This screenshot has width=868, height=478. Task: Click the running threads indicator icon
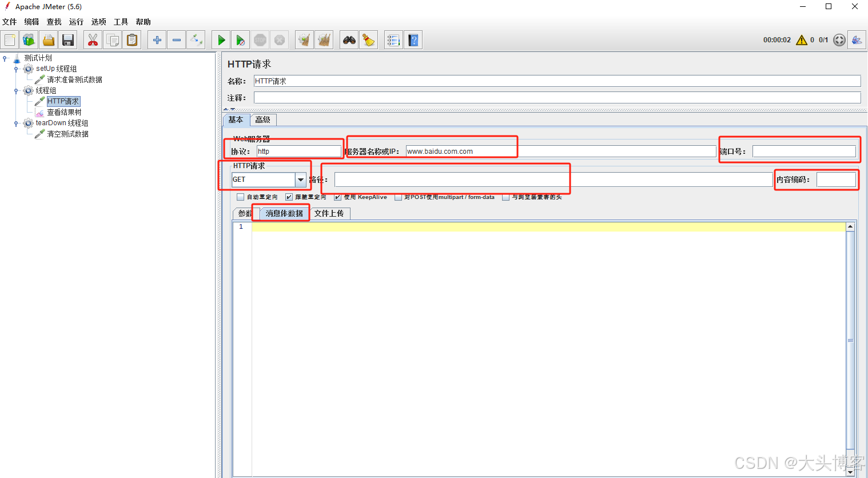(x=839, y=40)
